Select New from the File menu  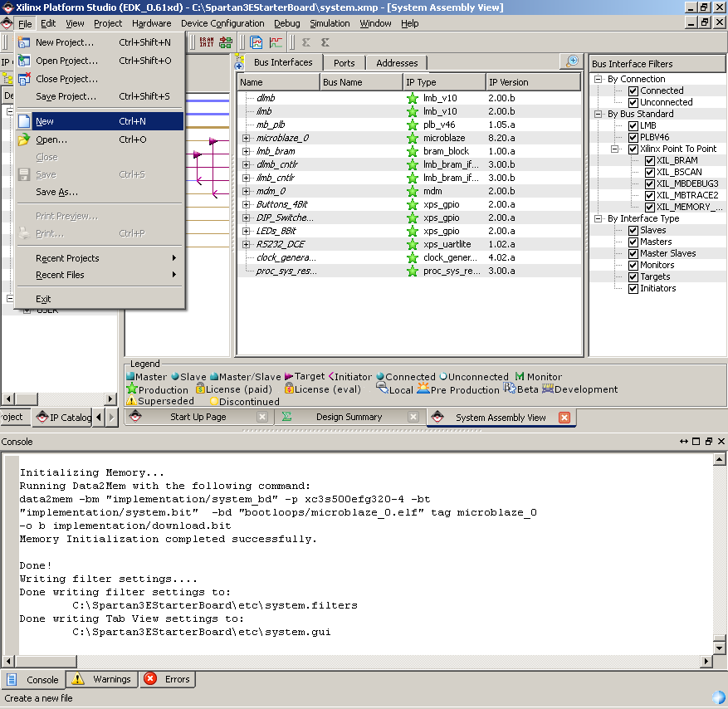[100, 121]
